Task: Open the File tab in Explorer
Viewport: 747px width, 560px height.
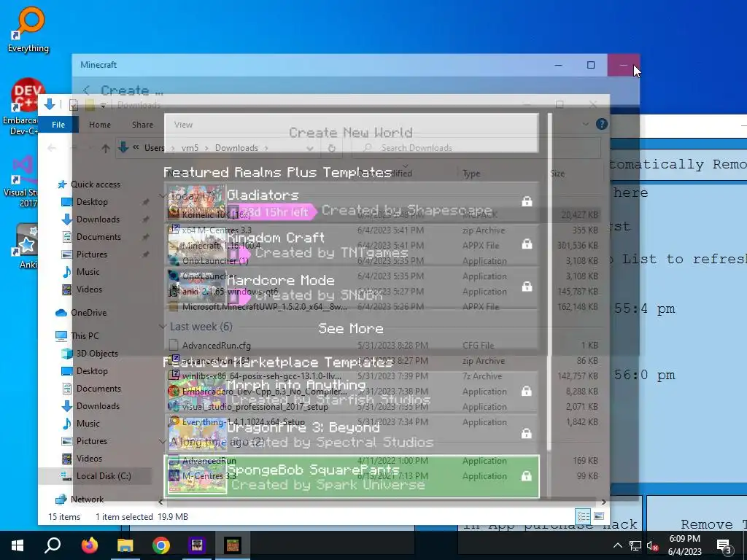Action: 58,125
